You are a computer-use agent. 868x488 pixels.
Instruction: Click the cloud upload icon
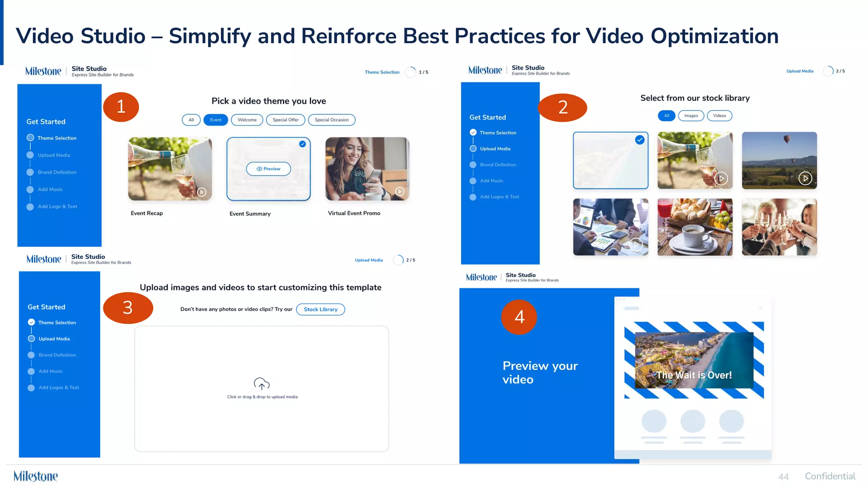(262, 384)
